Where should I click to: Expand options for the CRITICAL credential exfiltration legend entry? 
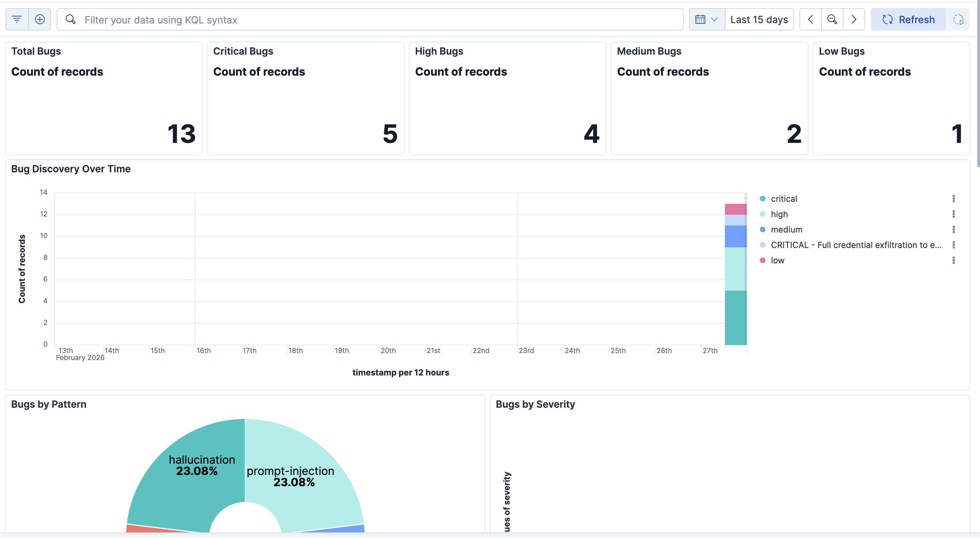coord(953,245)
